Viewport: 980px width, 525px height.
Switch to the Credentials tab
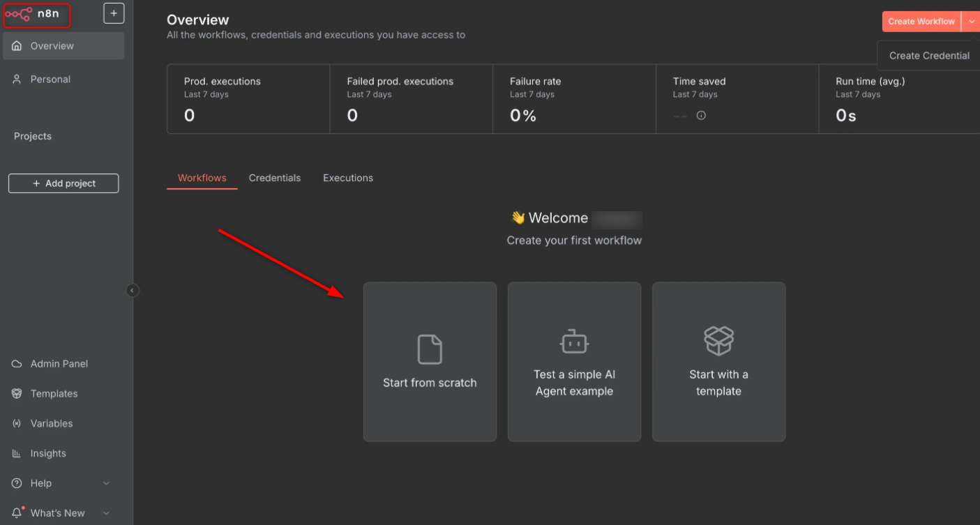[x=275, y=178]
